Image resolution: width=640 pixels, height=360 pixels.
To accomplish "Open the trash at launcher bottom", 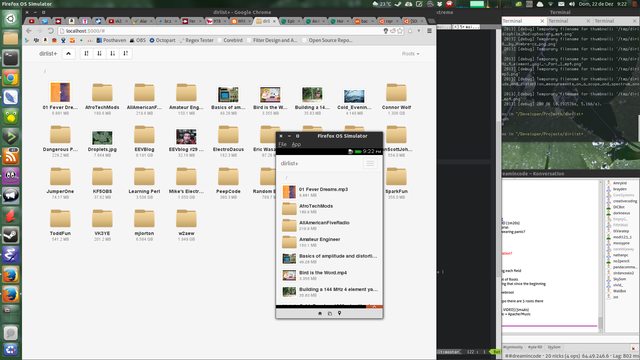I will tap(11, 349).
